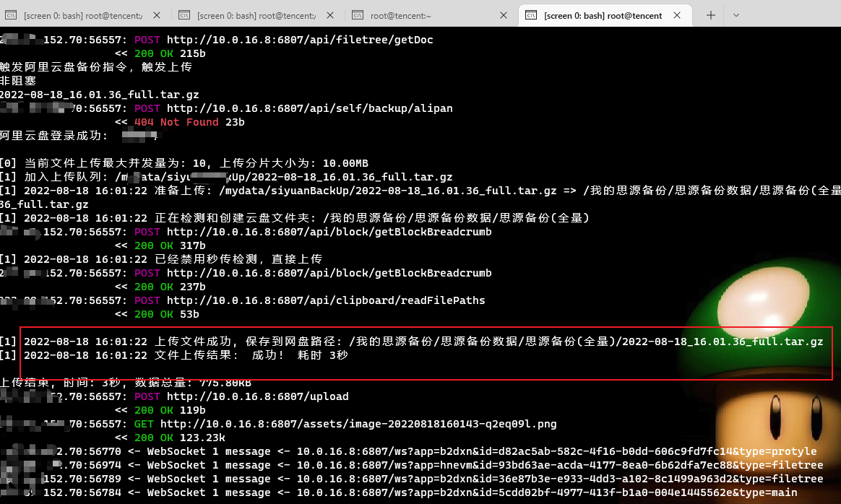Click the '200 OK 123.23k' response
841x504 pixels.
click(170, 438)
